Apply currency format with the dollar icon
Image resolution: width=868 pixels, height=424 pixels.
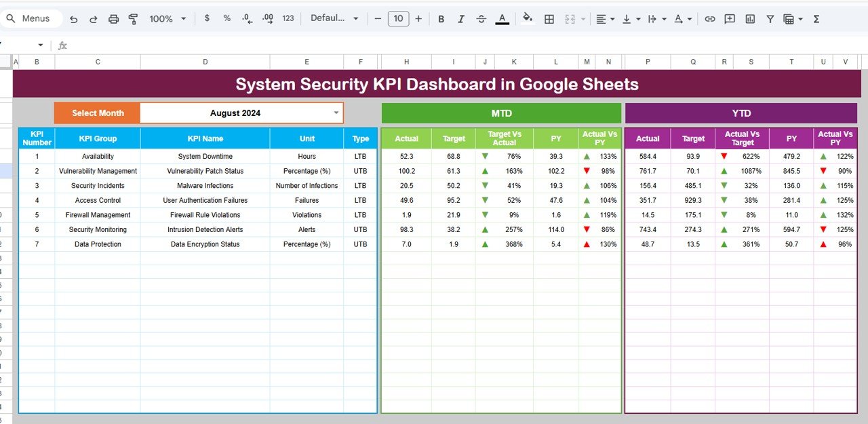click(207, 18)
